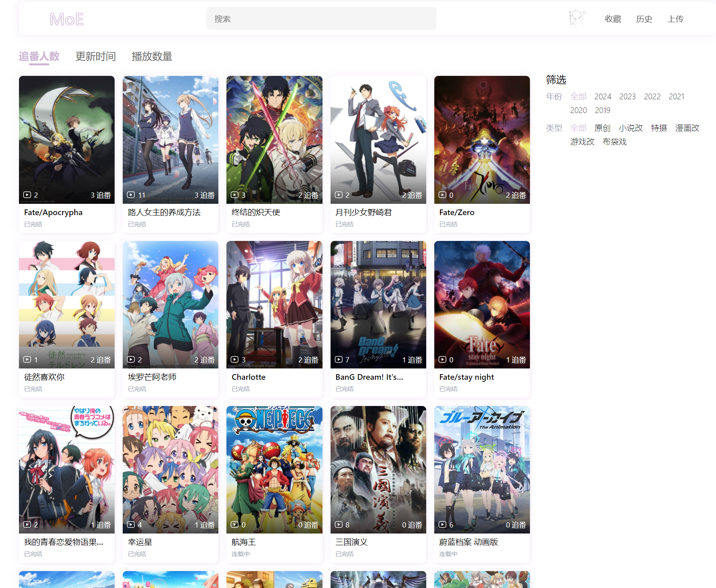Screen dimensions: 716x588
Task: Go to 上传 upload page
Action: (675, 19)
